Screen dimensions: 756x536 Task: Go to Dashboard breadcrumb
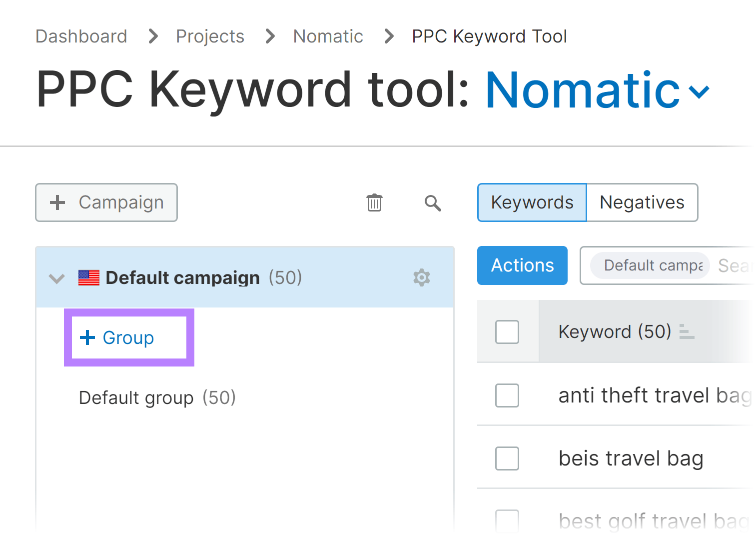81,36
